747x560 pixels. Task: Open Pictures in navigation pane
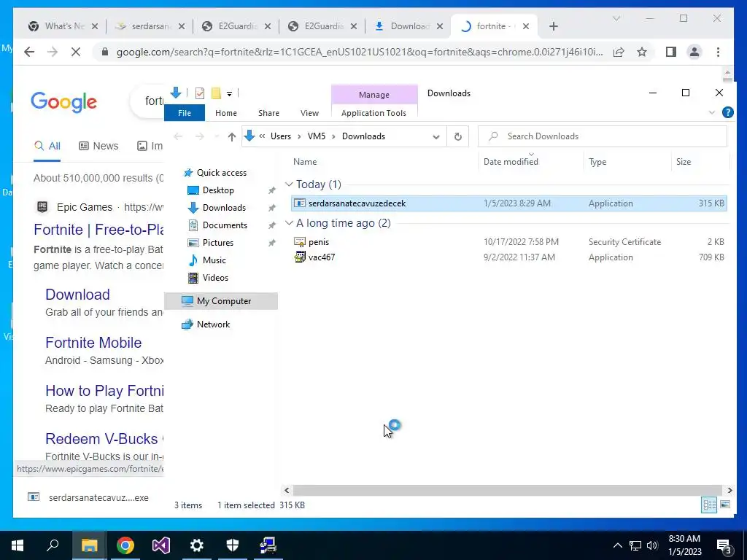coord(217,242)
